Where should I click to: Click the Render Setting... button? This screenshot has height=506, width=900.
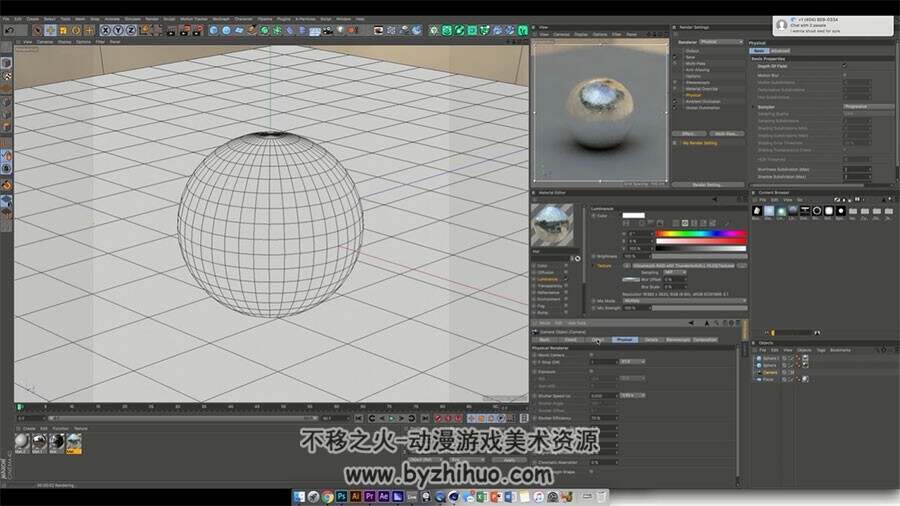coord(707,185)
